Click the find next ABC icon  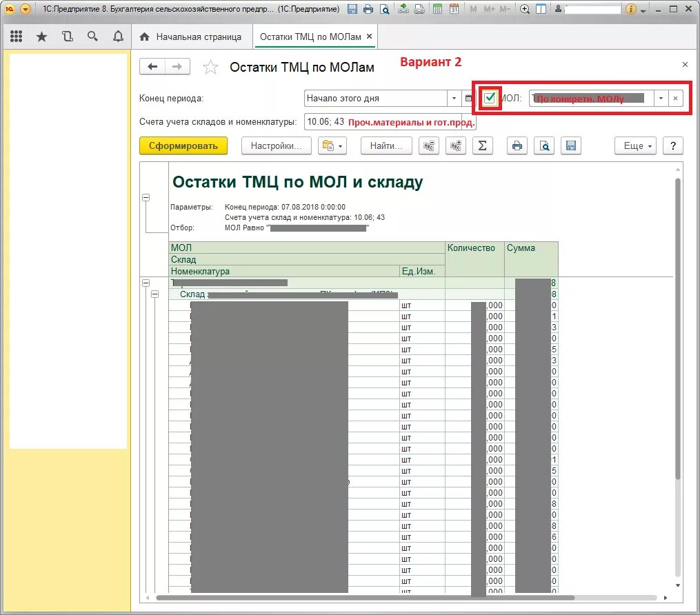point(455,146)
